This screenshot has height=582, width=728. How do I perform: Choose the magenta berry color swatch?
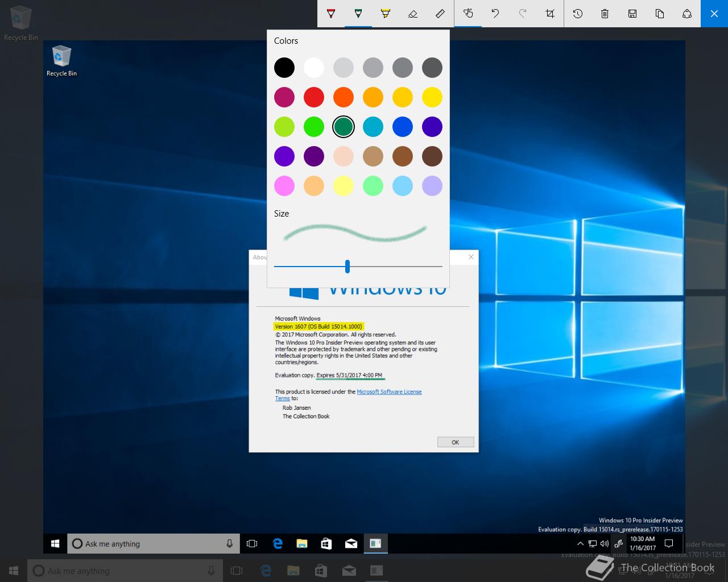(x=284, y=97)
